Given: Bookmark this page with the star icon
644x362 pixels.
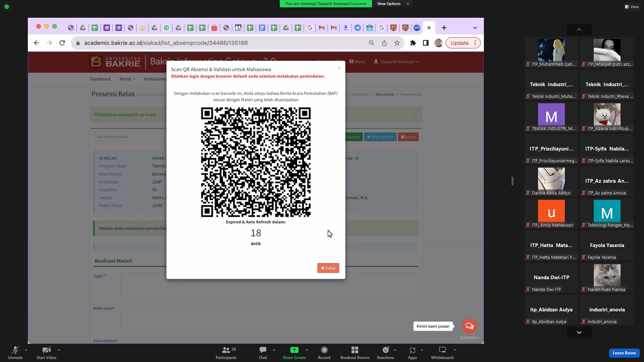Looking at the screenshot, I should click(x=397, y=43).
